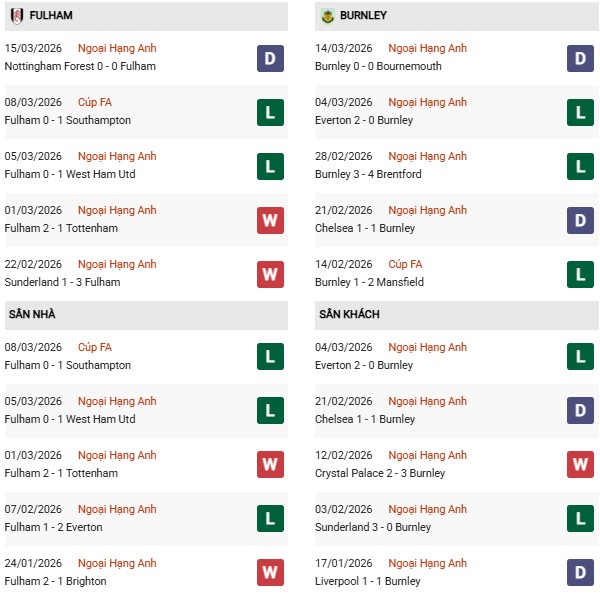Click the Fulham club crest icon
Viewport: 600px width, 594px height.
(x=17, y=16)
